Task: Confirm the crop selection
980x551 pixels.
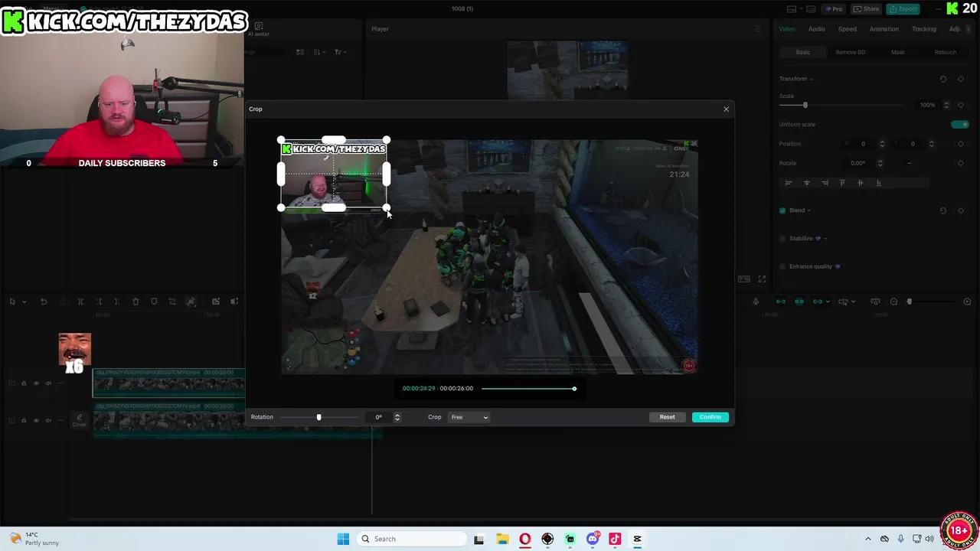Action: coord(710,417)
